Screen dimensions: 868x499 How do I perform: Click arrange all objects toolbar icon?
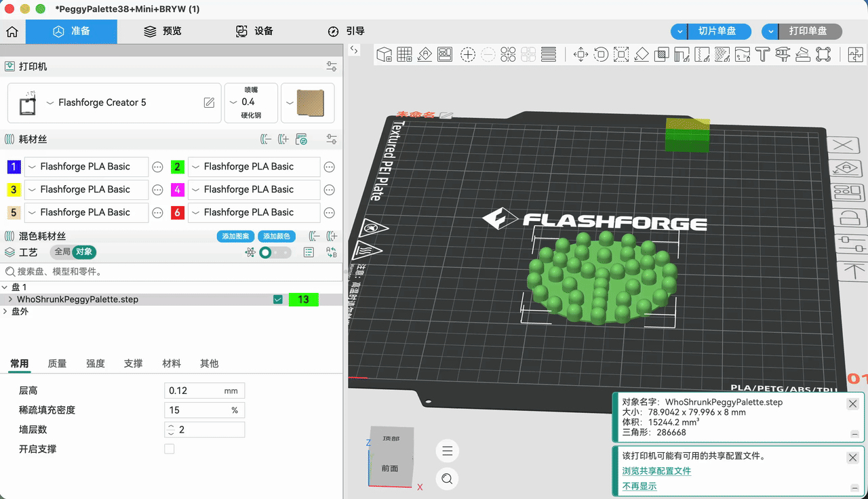(445, 55)
